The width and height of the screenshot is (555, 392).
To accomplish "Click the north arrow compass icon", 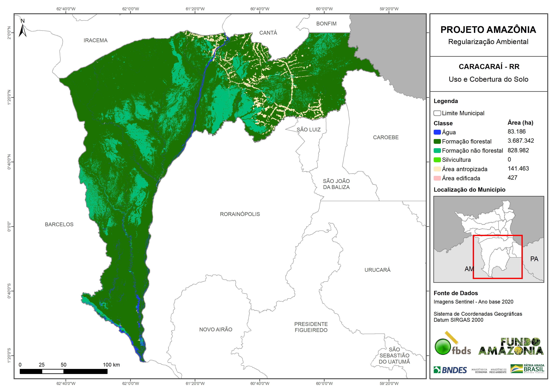I will pos(22,29).
